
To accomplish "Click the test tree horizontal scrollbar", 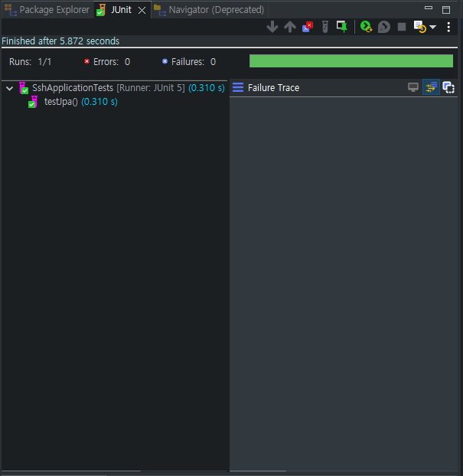I will (72, 471).
